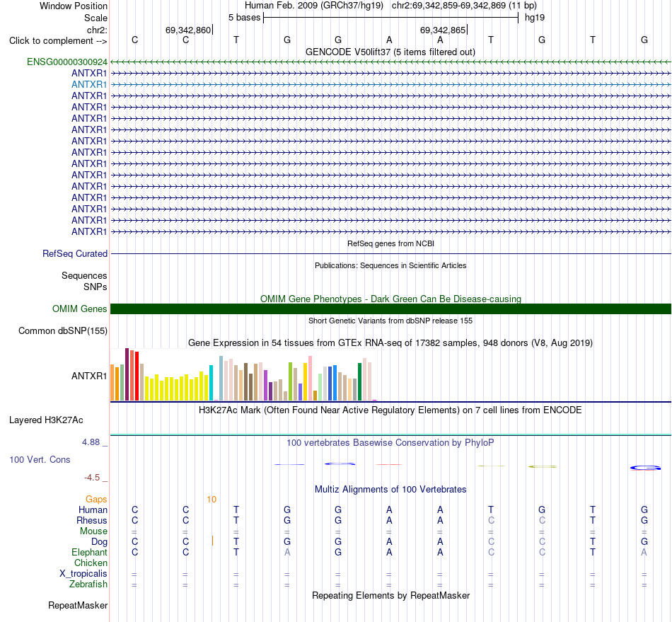Click the last blue PhyloP conservation glyph

click(x=645, y=468)
